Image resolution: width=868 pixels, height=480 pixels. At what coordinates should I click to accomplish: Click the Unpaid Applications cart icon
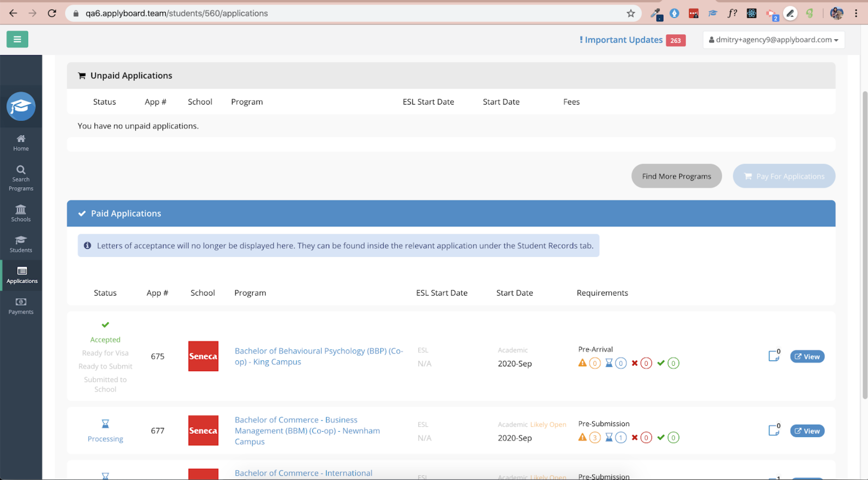[x=81, y=75]
